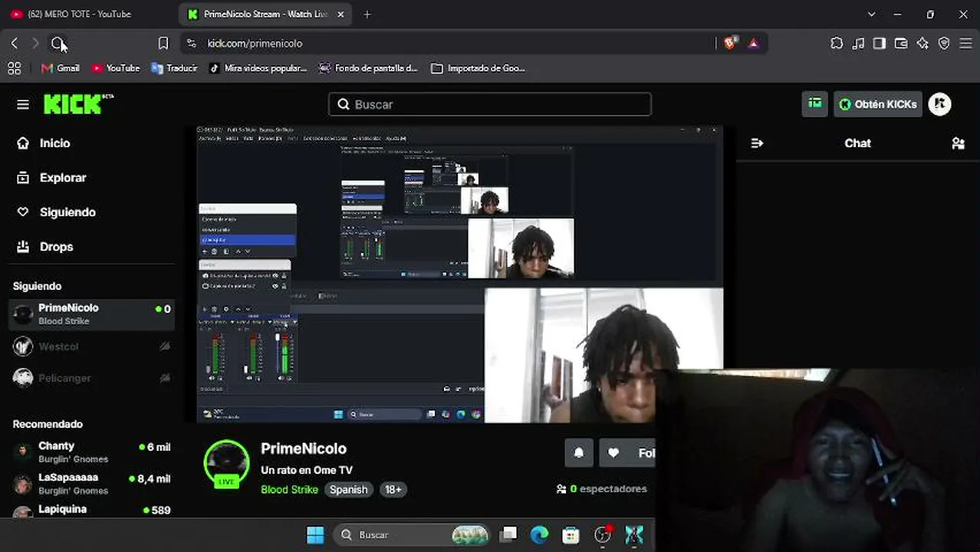980x552 pixels.
Task: Click the notification bell on PrimeNicolo's channel
Action: tap(579, 453)
